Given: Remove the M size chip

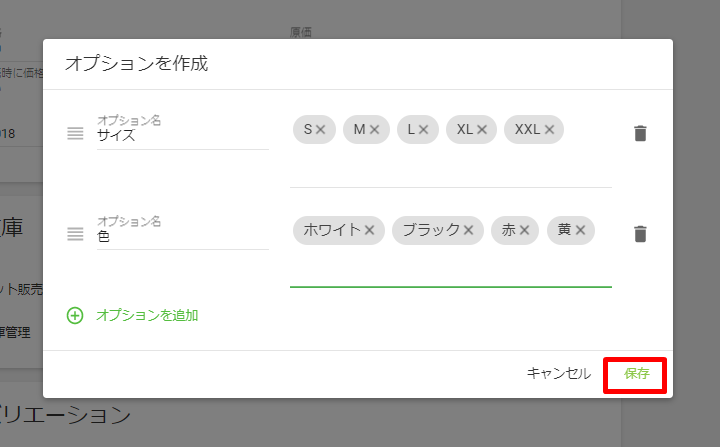Looking at the screenshot, I should click(375, 129).
